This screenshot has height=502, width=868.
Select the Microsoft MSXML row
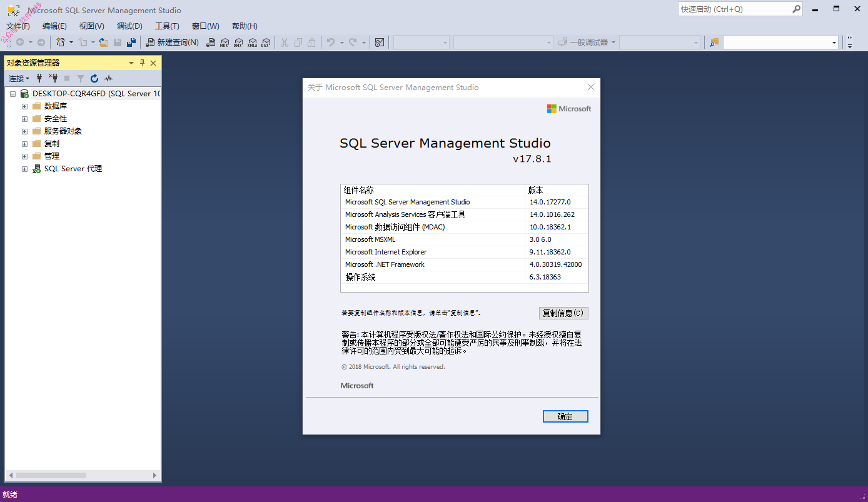pos(465,239)
